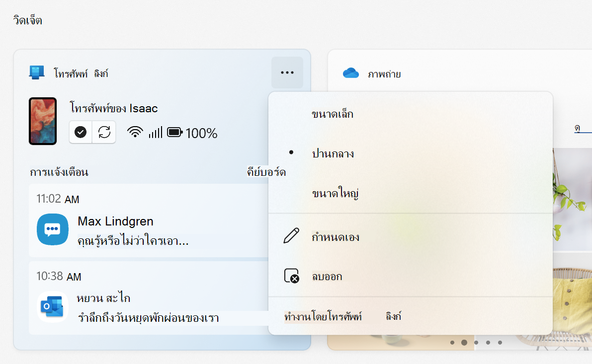Click the pencil icon beside กำหนดเอง
Screen dimensions: 592x364
click(291, 236)
